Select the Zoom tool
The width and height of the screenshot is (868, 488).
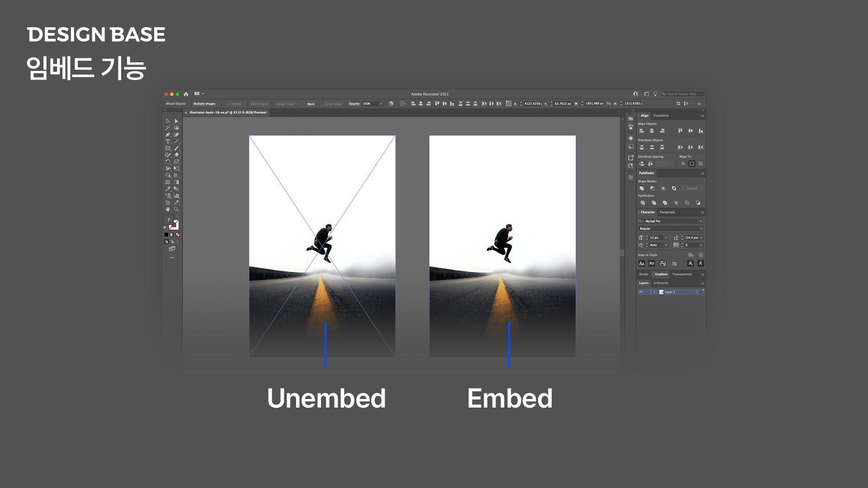(x=177, y=209)
